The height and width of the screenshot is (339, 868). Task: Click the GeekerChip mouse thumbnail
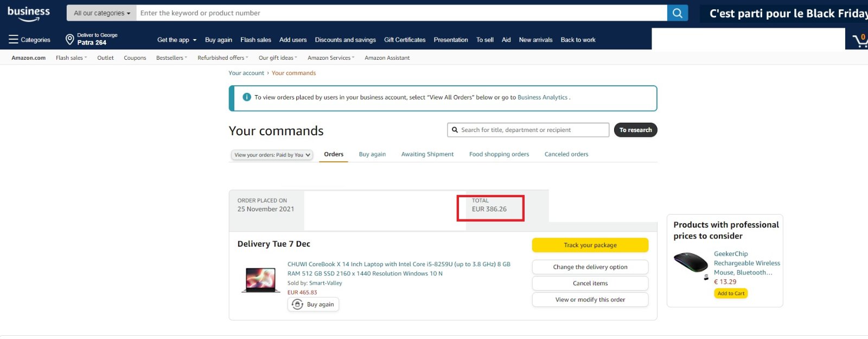691,265
